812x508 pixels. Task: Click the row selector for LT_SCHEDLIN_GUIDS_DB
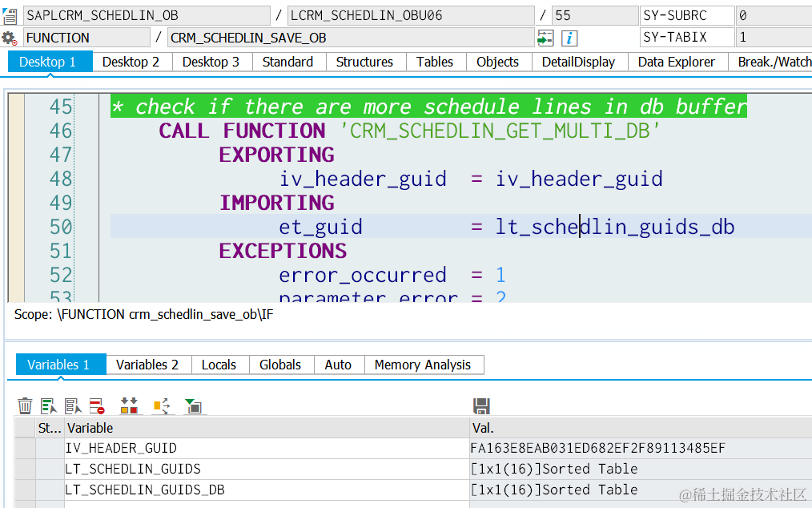(x=25, y=490)
